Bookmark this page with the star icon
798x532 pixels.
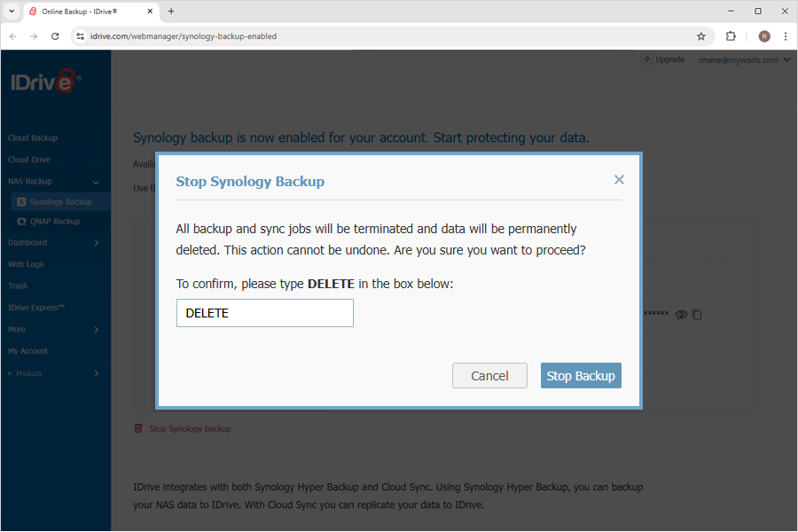701,36
